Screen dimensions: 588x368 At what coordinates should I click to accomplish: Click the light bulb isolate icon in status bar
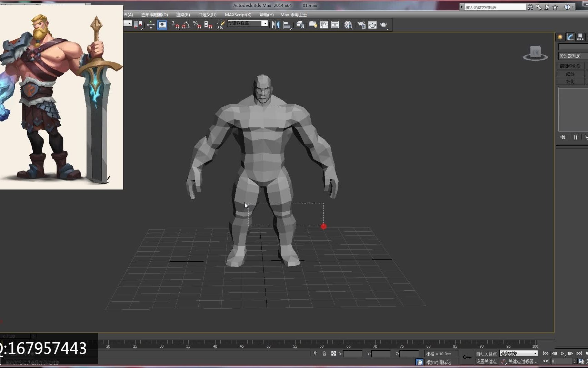(x=315, y=354)
